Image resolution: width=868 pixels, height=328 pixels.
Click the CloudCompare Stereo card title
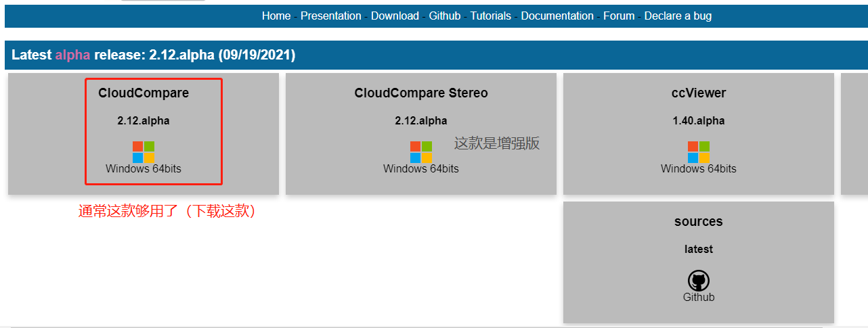tap(421, 93)
